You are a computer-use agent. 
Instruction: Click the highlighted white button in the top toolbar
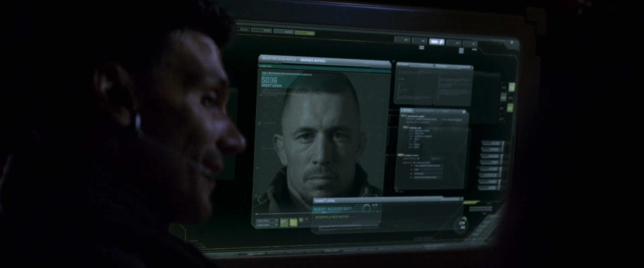pos(437,42)
